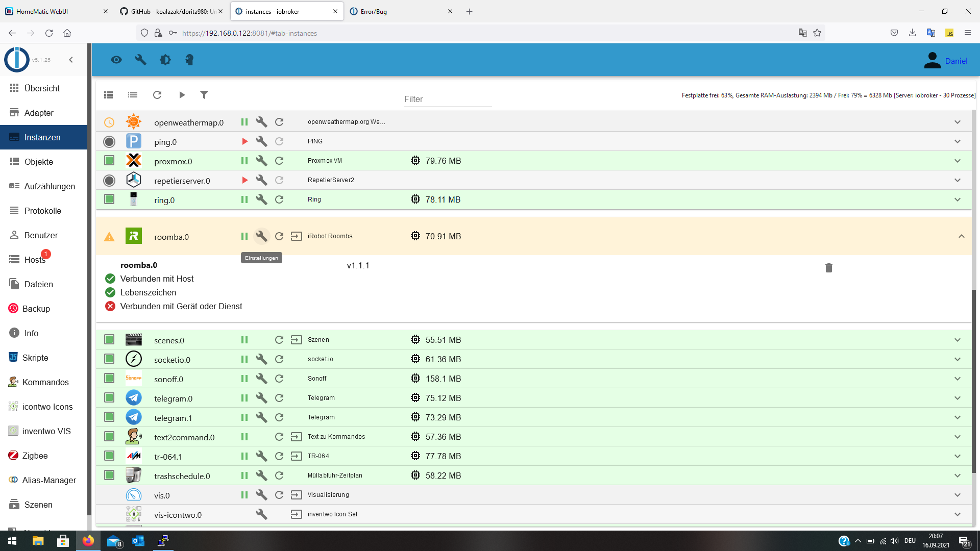Click into the Filter input field
Viewport: 980px width, 551px height.
pos(447,99)
